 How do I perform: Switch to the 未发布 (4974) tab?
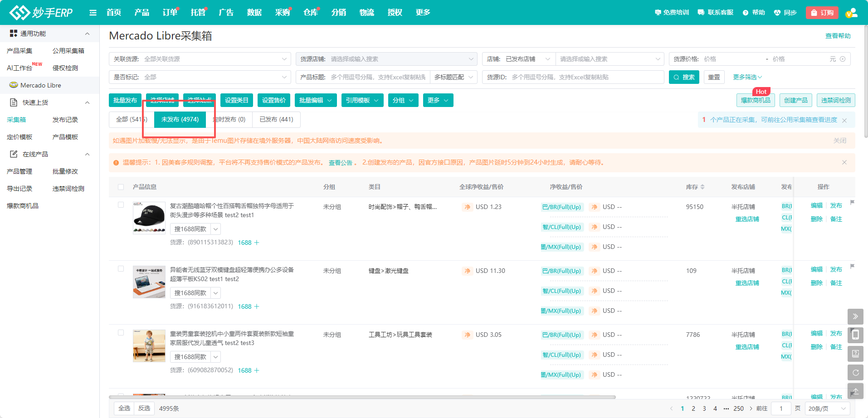[180, 119]
